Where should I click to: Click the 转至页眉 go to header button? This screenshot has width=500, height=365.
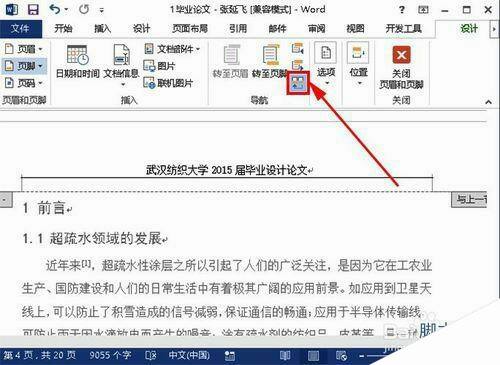[231, 62]
